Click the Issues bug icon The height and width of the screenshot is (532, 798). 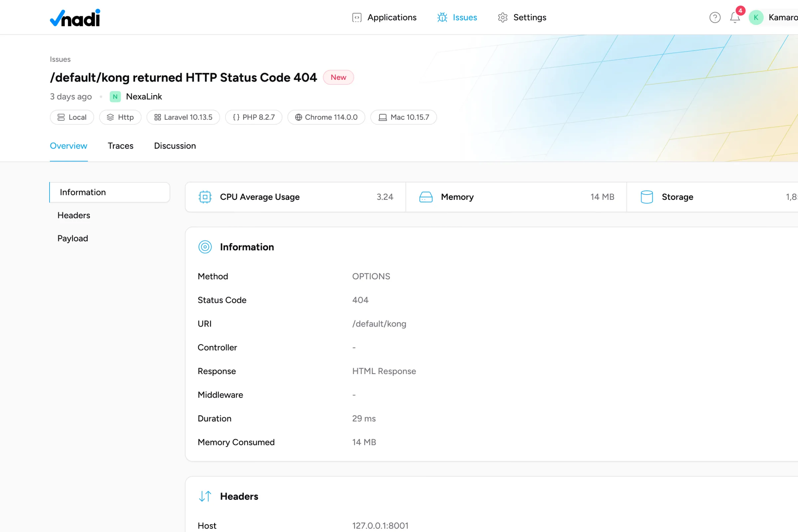point(442,18)
